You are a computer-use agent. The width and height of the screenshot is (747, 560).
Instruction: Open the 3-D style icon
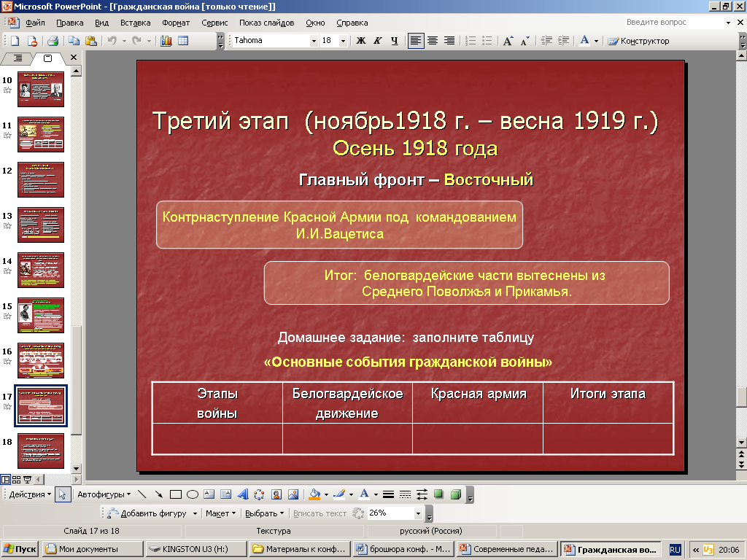point(456,494)
